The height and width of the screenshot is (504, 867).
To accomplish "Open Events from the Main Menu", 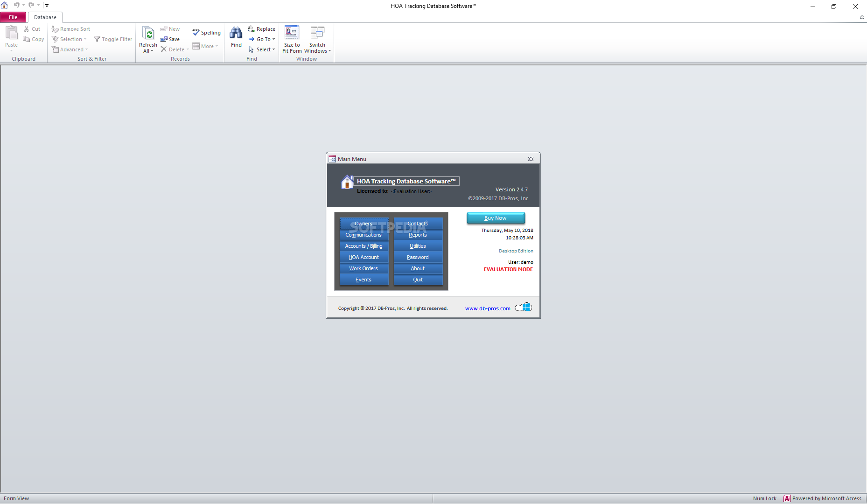I will [364, 280].
